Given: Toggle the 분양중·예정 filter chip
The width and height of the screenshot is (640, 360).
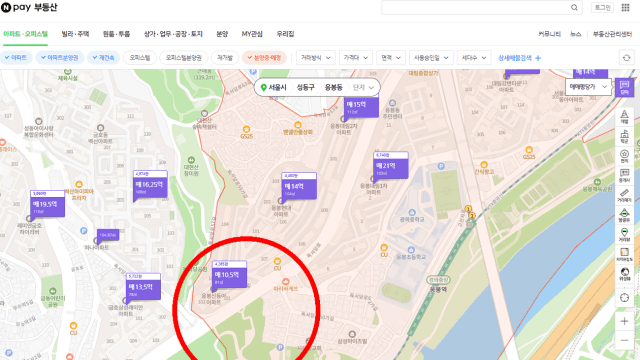Looking at the screenshot, I should point(264,58).
